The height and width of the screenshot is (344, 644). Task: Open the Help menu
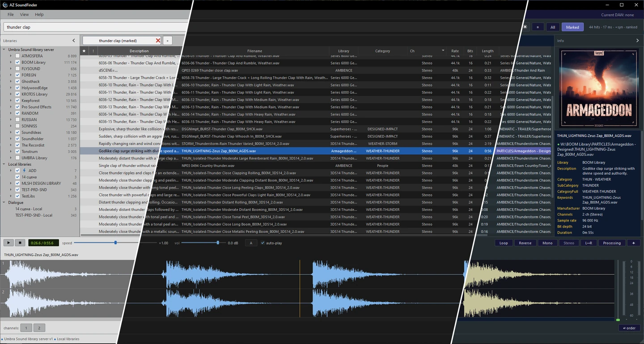[39, 15]
